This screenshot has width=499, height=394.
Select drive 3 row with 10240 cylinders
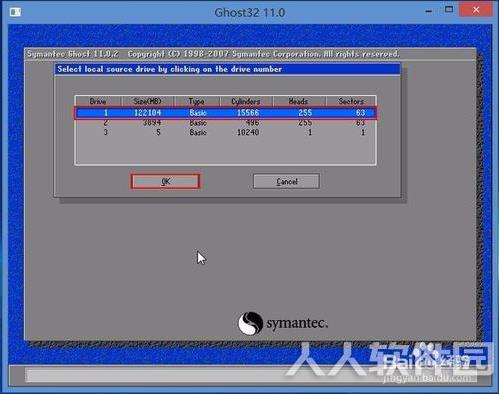click(x=226, y=132)
